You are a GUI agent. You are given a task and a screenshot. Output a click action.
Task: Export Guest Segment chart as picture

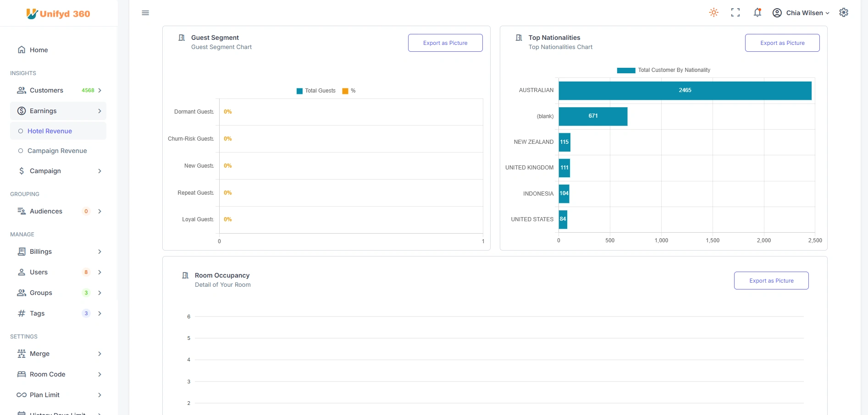(x=445, y=43)
